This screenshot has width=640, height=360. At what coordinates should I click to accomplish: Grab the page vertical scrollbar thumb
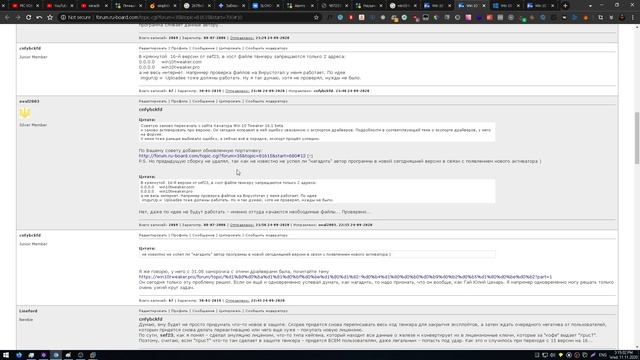(636, 138)
